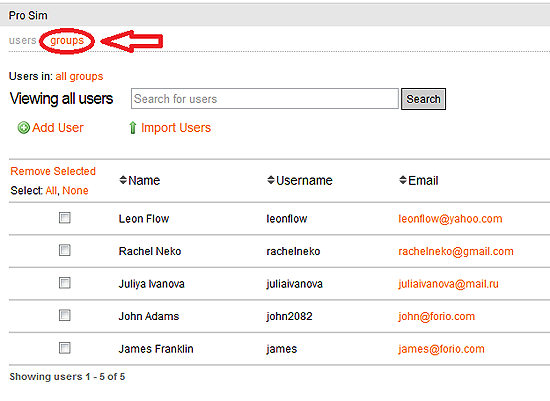Click the Search button

[x=423, y=99]
